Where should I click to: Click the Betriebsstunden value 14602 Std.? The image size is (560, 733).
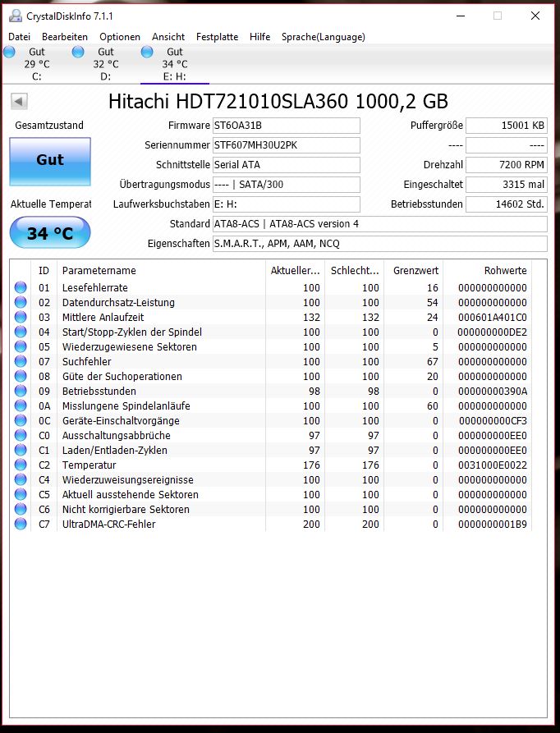pos(507,204)
